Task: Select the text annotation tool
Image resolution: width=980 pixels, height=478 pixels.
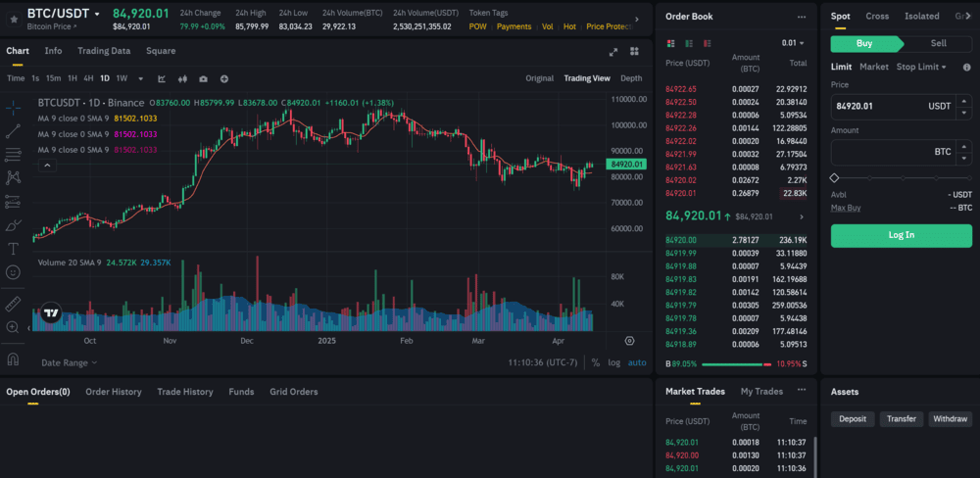Action: coord(14,249)
